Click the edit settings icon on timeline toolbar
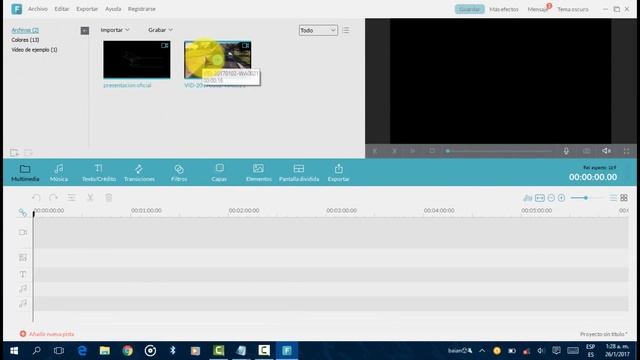 72,198
